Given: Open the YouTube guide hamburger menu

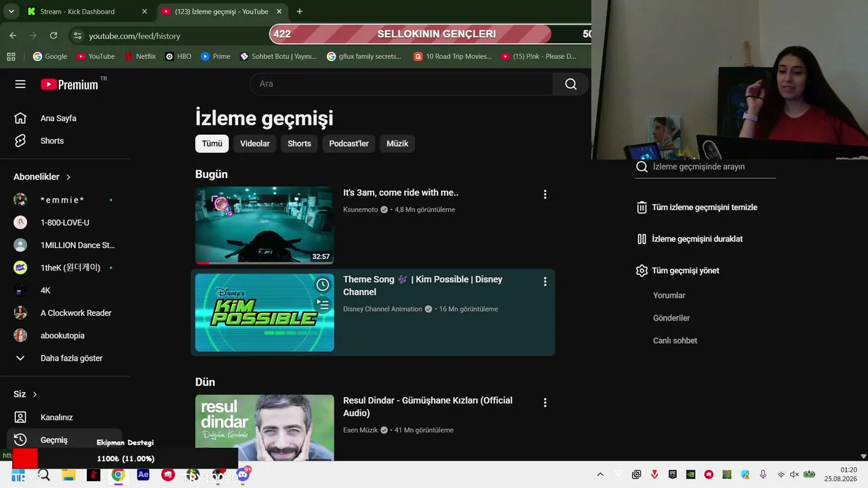Looking at the screenshot, I should pos(20,84).
